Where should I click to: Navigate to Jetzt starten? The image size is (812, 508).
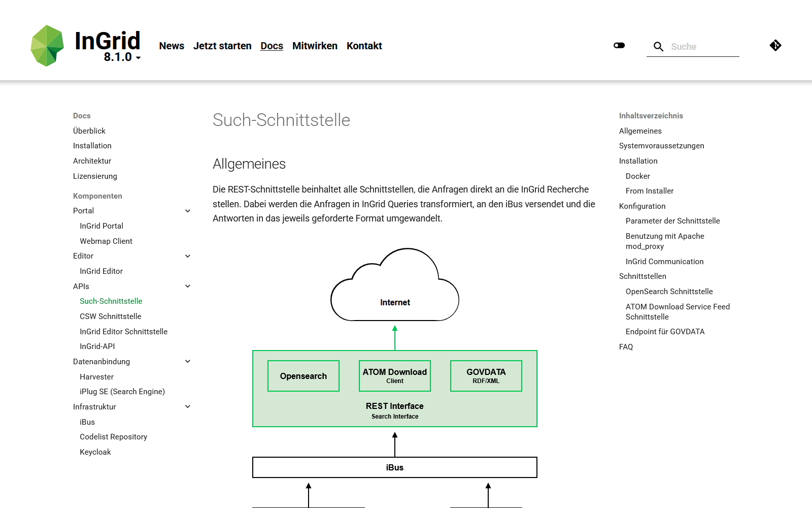coord(222,46)
